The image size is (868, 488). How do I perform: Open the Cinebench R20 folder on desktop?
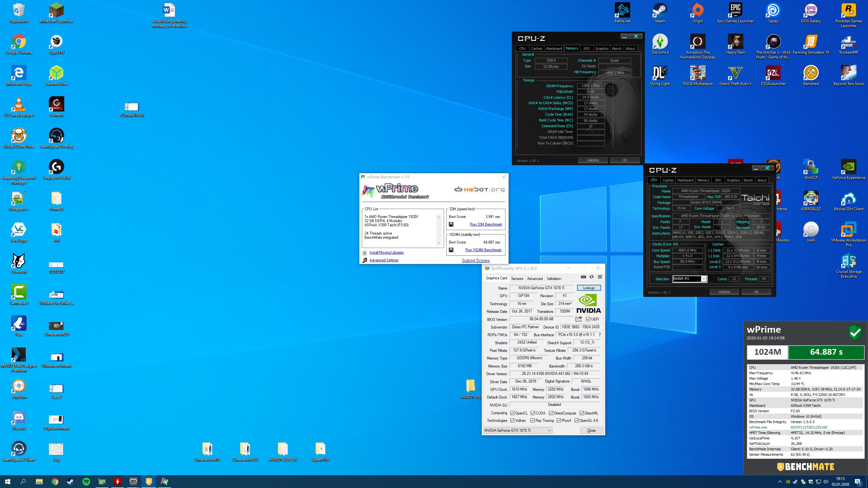[245, 452]
